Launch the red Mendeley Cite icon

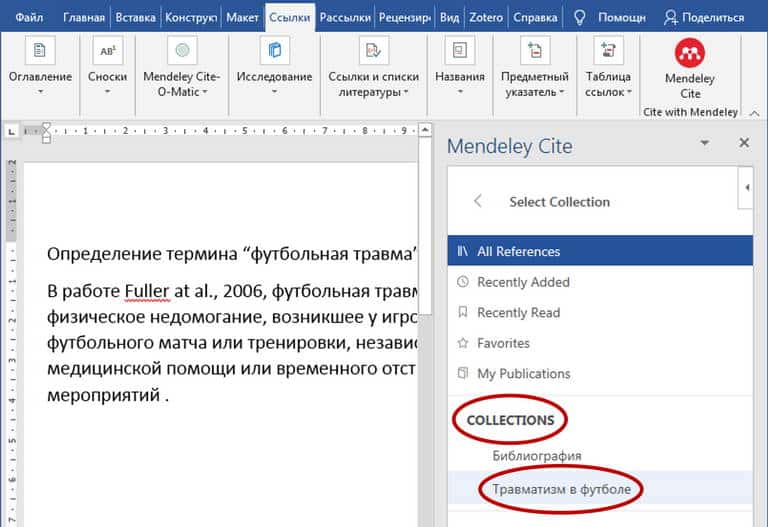pos(690,53)
